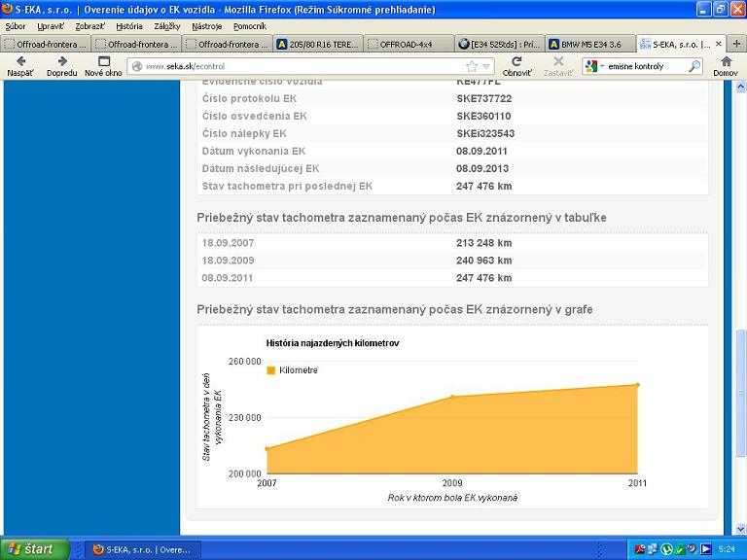Click the Firefox logo in title bar
747x560 pixels.
tap(7, 9)
